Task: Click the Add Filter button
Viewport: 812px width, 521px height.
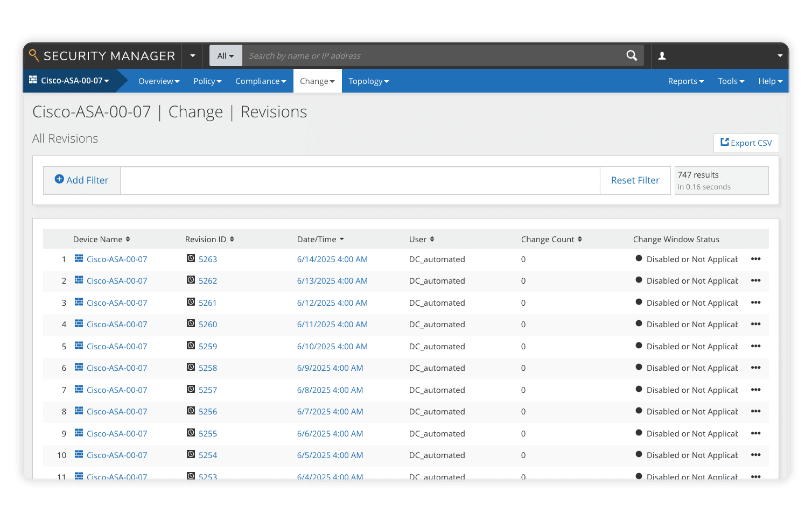Action: coord(82,180)
